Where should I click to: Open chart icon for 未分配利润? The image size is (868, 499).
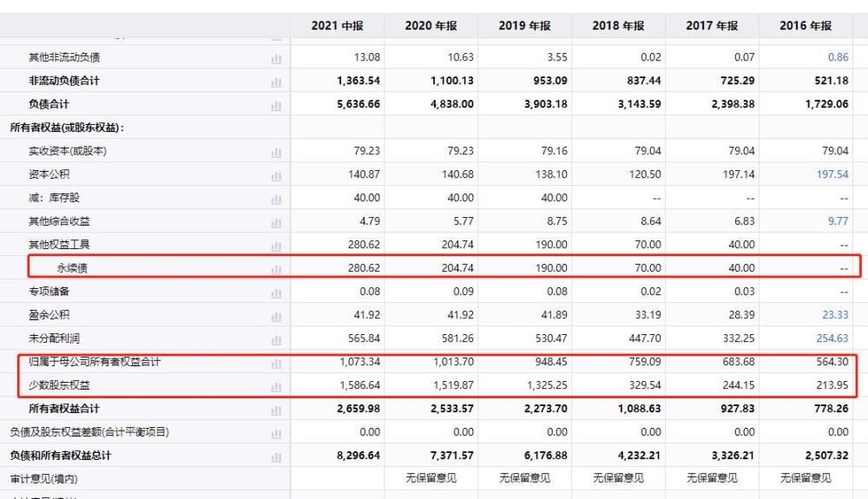276,338
